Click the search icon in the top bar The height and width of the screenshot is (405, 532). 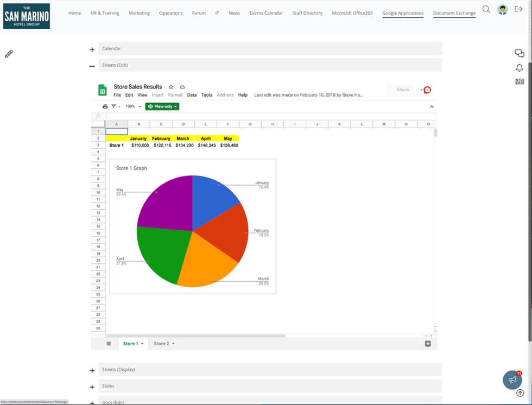486,9
